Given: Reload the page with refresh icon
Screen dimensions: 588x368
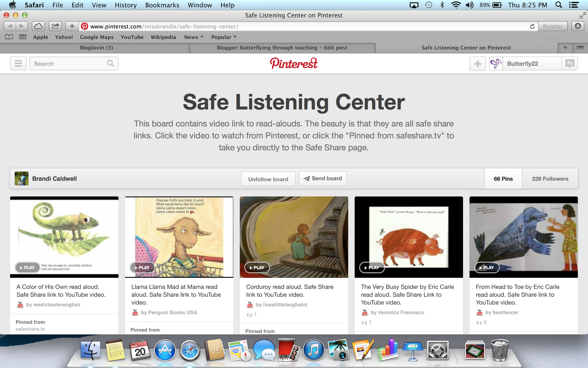Looking at the screenshot, I should [532, 26].
